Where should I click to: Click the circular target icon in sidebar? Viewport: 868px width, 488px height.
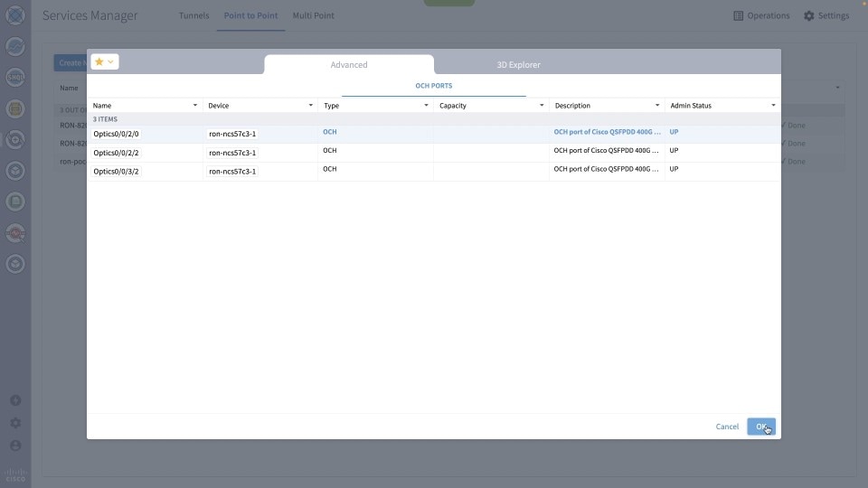point(15,140)
